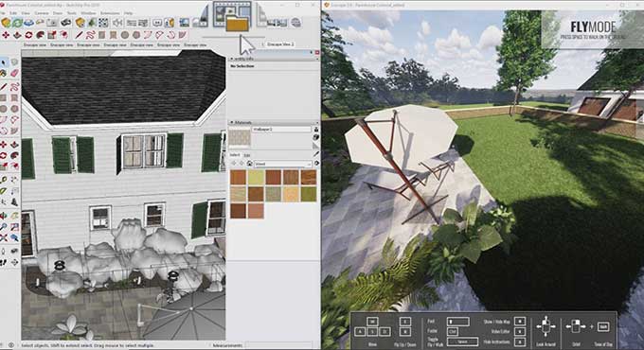Collapse the Entity Info panel
The width and height of the screenshot is (644, 350).
click(231, 59)
